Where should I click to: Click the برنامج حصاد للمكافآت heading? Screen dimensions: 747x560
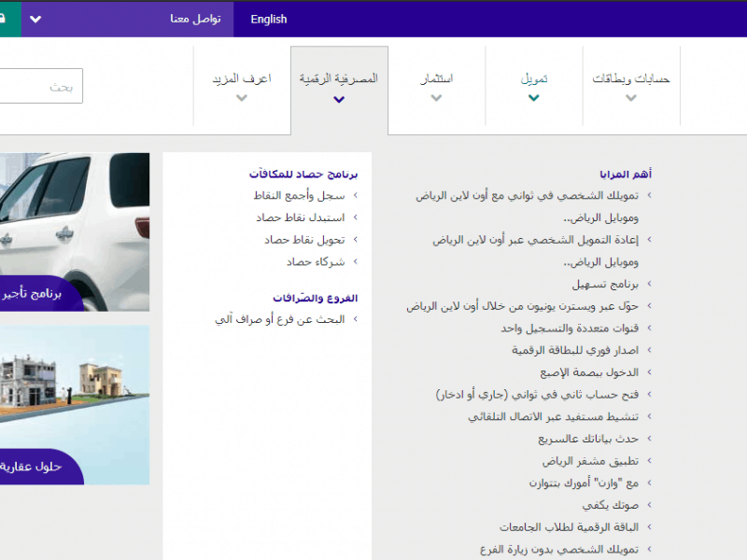(x=303, y=175)
